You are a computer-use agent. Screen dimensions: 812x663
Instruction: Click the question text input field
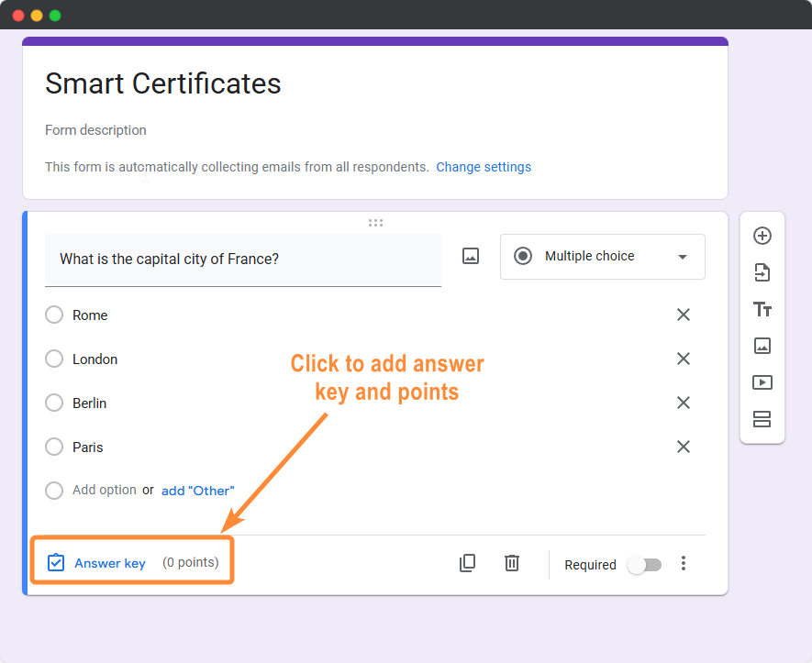243,259
